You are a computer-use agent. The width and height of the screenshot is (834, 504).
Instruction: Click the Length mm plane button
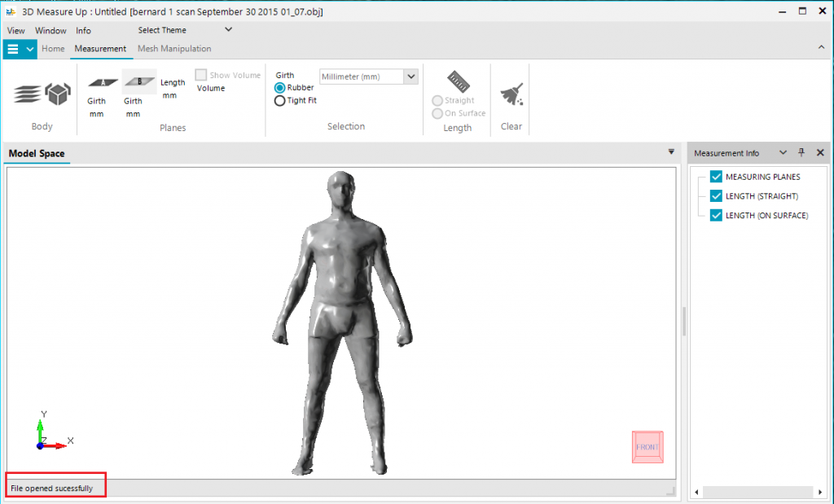172,89
